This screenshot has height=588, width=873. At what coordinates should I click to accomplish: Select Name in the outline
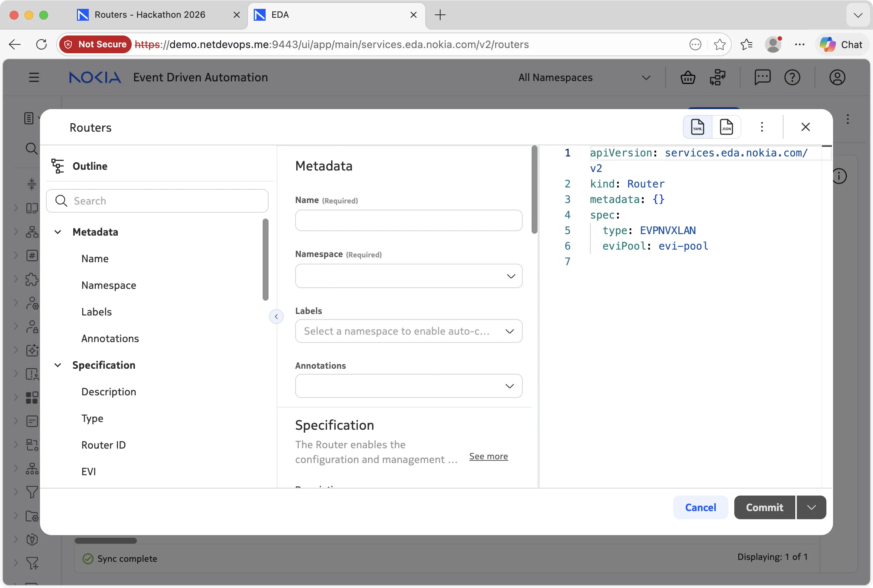click(95, 259)
